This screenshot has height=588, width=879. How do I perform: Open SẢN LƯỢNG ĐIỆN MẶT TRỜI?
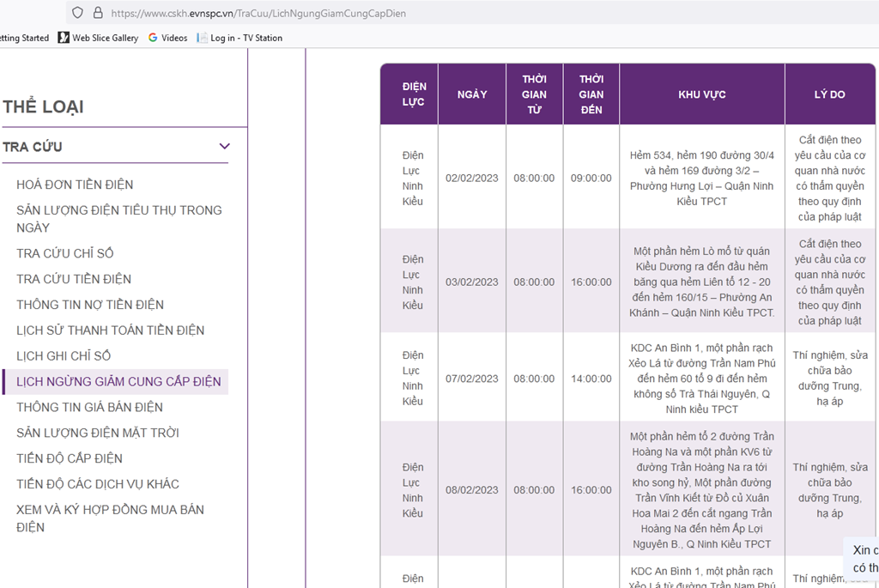click(98, 433)
